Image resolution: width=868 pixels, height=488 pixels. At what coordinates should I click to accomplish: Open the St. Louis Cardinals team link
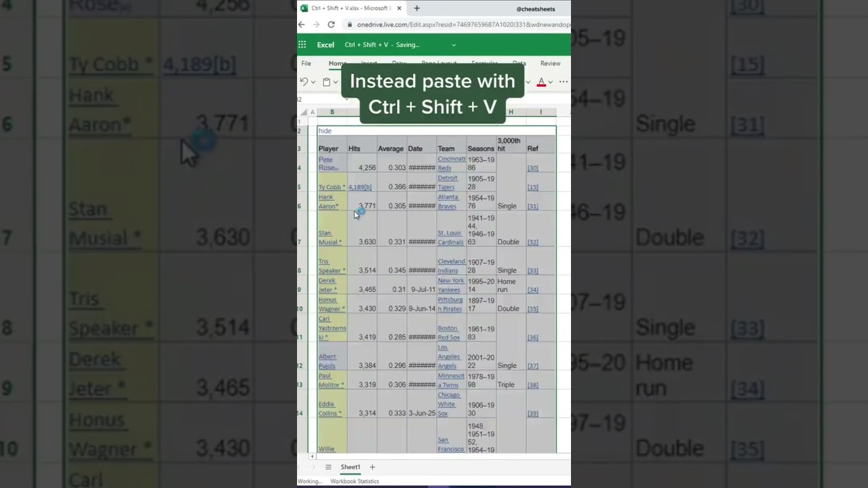pyautogui.click(x=451, y=237)
